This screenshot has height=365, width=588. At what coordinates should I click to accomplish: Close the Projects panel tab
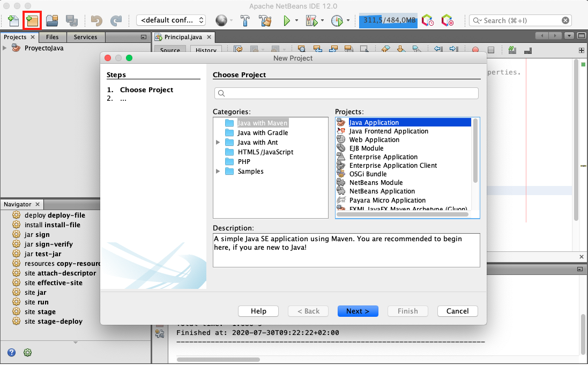(x=33, y=37)
